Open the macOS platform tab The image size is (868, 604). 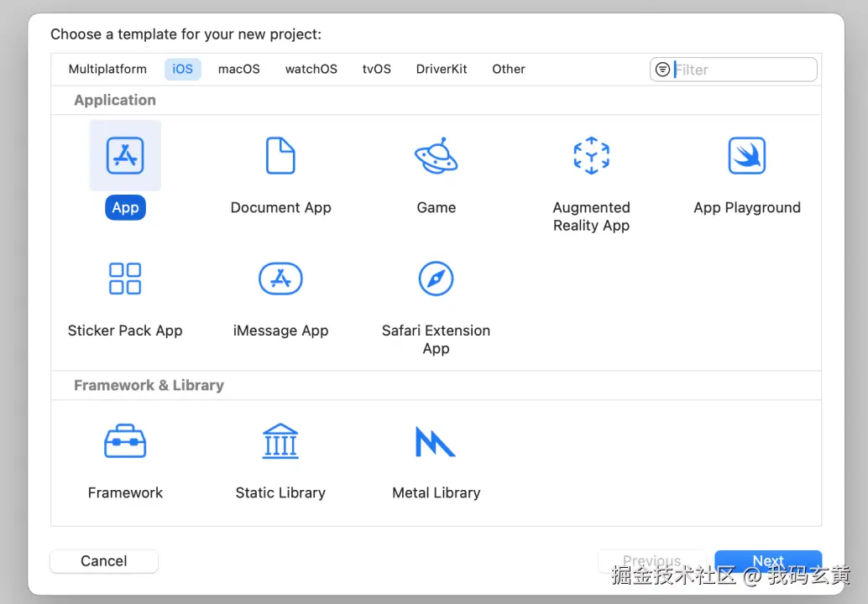pyautogui.click(x=239, y=69)
